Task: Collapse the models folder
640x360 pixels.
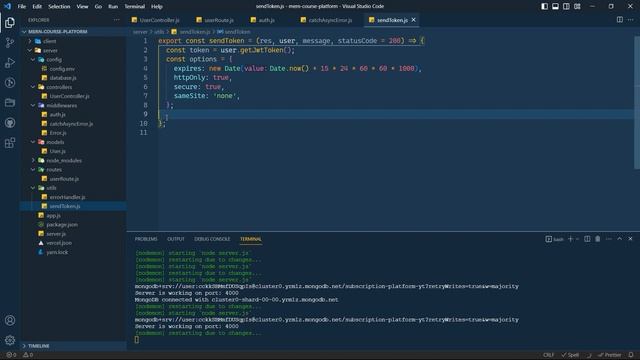Action: pyautogui.click(x=73, y=142)
